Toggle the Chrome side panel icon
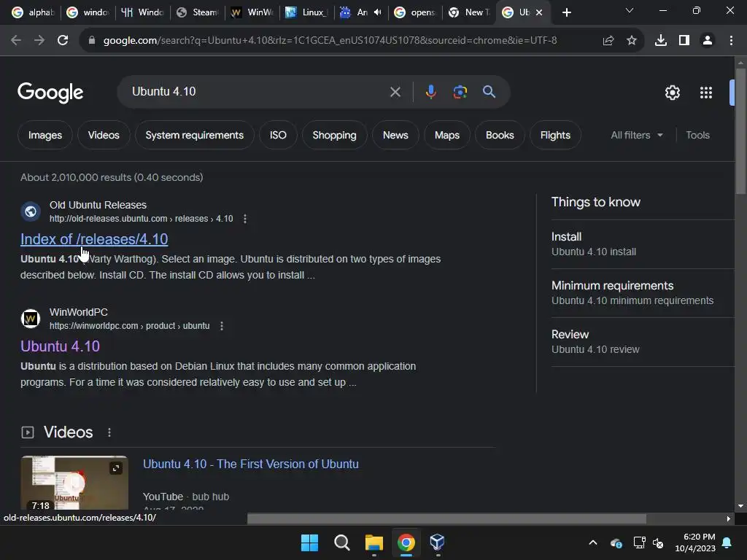Image resolution: width=747 pixels, height=560 pixels. tap(684, 41)
